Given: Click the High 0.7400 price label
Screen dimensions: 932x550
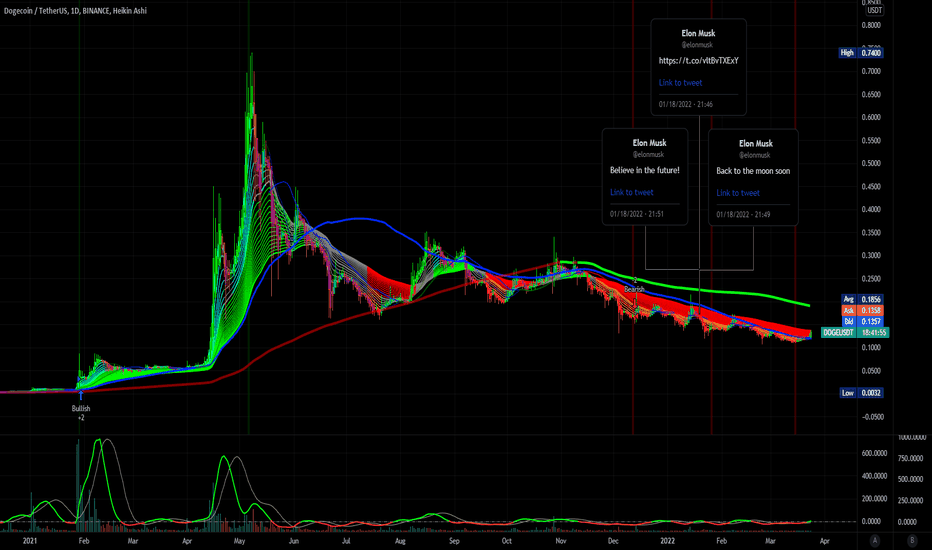Looking at the screenshot, I should pos(861,53).
